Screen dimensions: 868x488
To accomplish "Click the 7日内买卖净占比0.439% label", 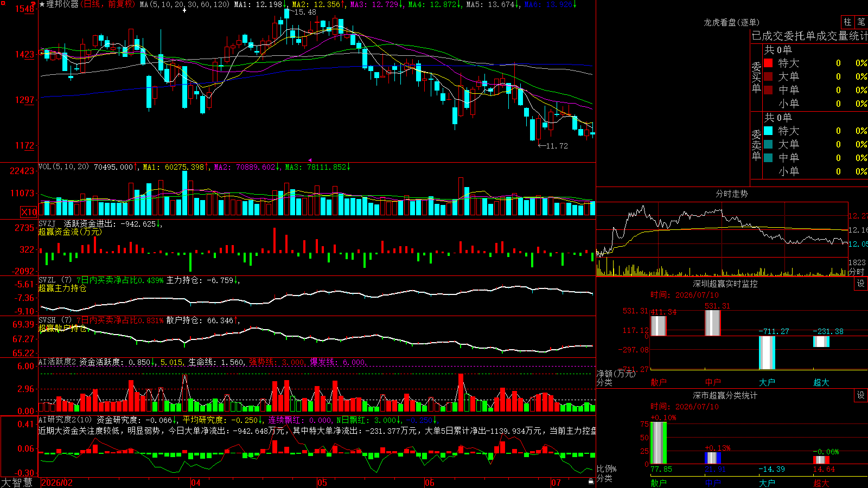I will (x=119, y=280).
